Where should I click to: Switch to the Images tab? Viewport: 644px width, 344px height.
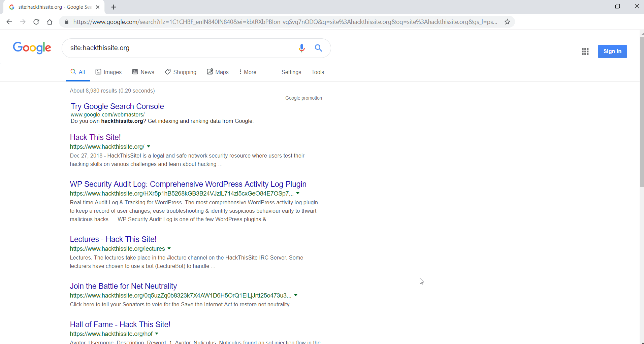(108, 72)
